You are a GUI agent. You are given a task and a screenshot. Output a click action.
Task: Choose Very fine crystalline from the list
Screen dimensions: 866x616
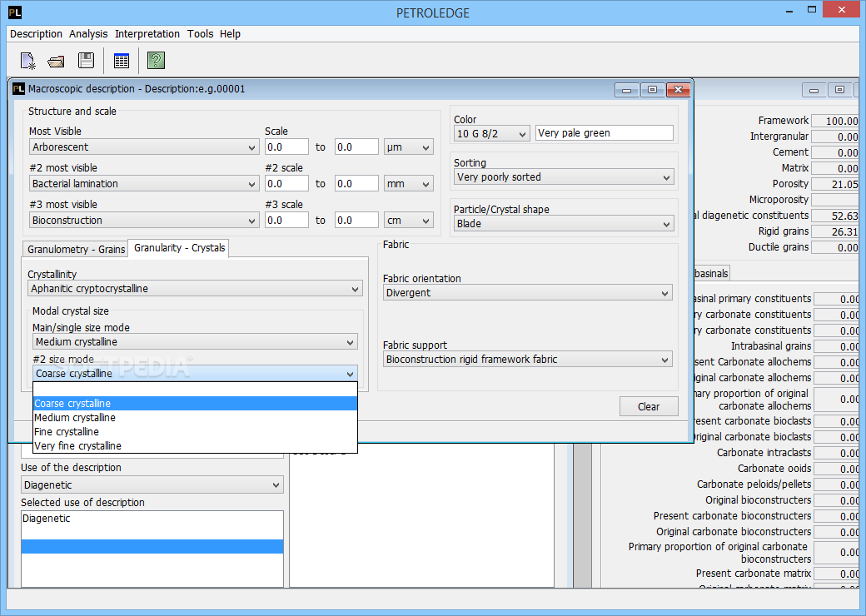click(195, 446)
